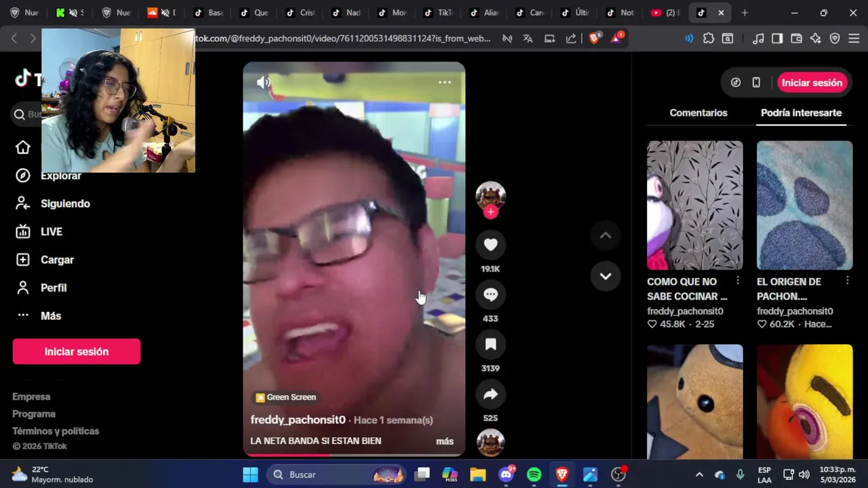Expand the Programa footer section
The height and width of the screenshot is (488, 868).
[34, 413]
